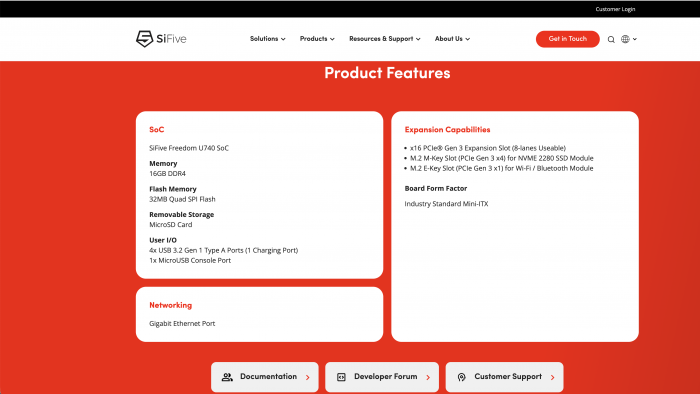This screenshot has height=394, width=700.
Task: Click the 32MB Quad SPI Flash text
Action: coord(182,199)
